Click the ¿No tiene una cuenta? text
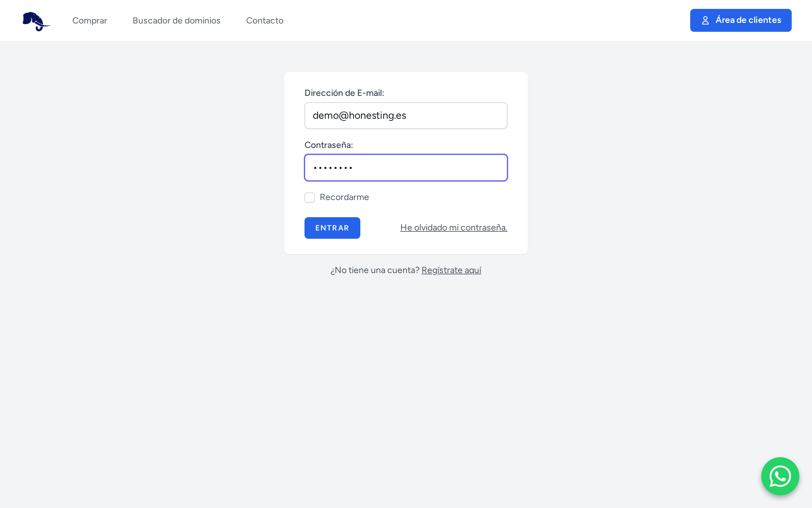The height and width of the screenshot is (508, 812). pyautogui.click(x=375, y=270)
